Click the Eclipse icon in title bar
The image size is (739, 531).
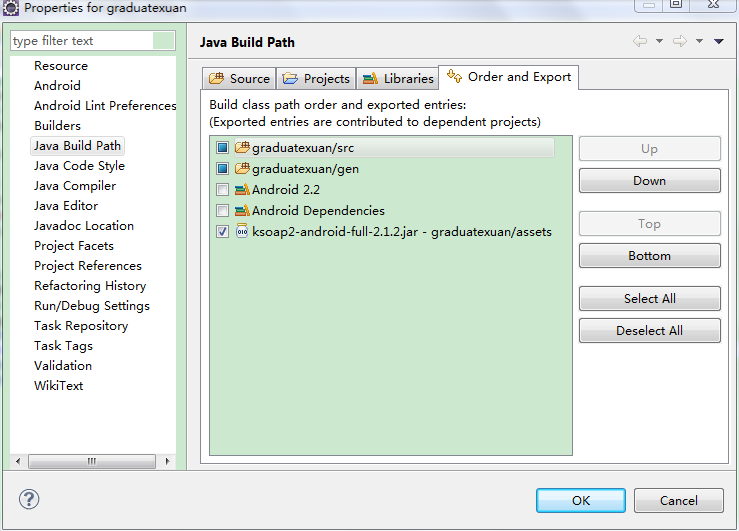click(x=10, y=7)
